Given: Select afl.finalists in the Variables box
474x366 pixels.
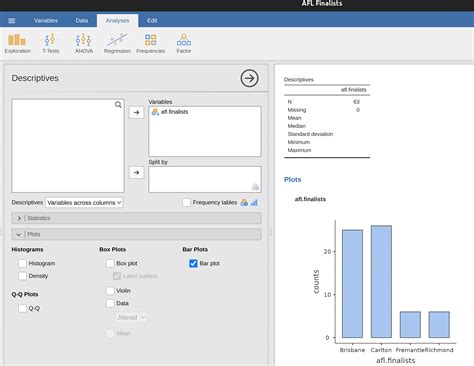Looking at the screenshot, I should [x=174, y=112].
